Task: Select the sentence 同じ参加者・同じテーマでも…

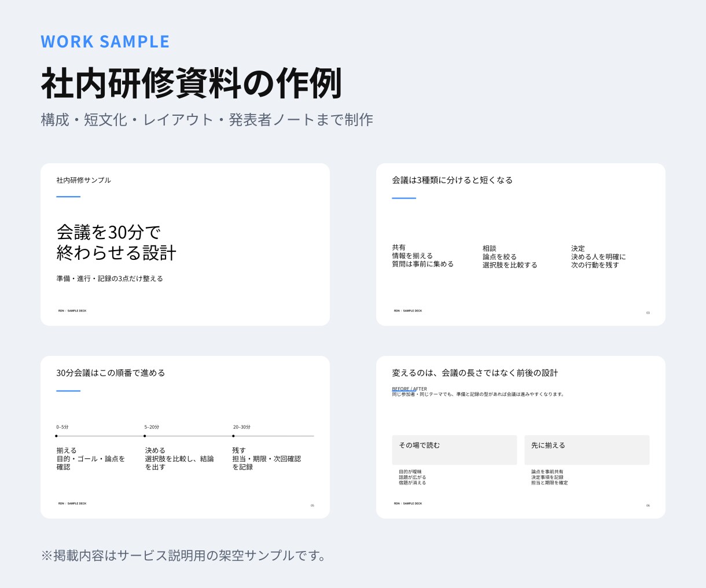Action: 478,394
